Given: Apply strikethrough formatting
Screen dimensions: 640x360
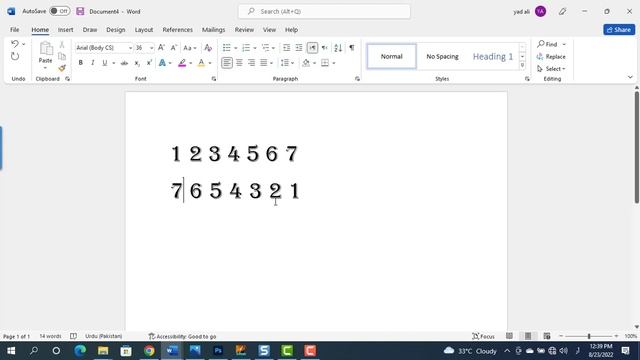Looking at the screenshot, I should [124, 63].
